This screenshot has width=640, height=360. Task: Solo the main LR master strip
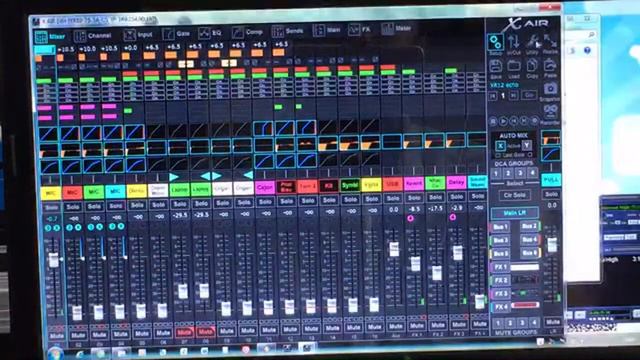tap(551, 194)
